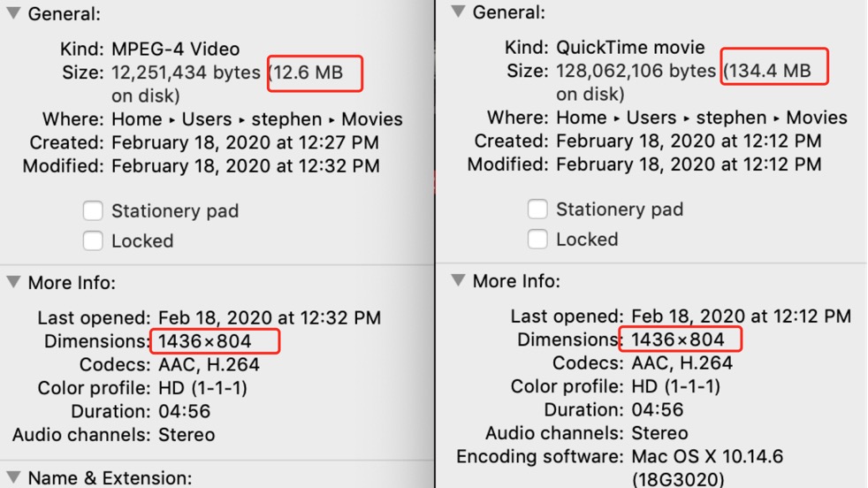Click the 12.6 MB size value
The width and height of the screenshot is (868, 488).
(307, 72)
